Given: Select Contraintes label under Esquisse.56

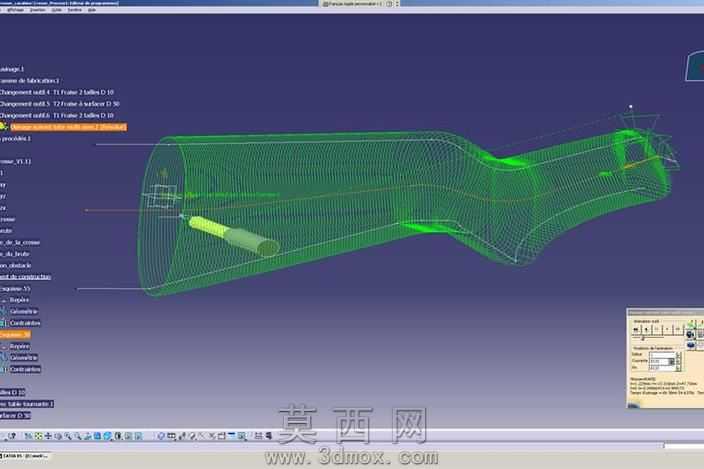Looking at the screenshot, I should click(x=25, y=369).
